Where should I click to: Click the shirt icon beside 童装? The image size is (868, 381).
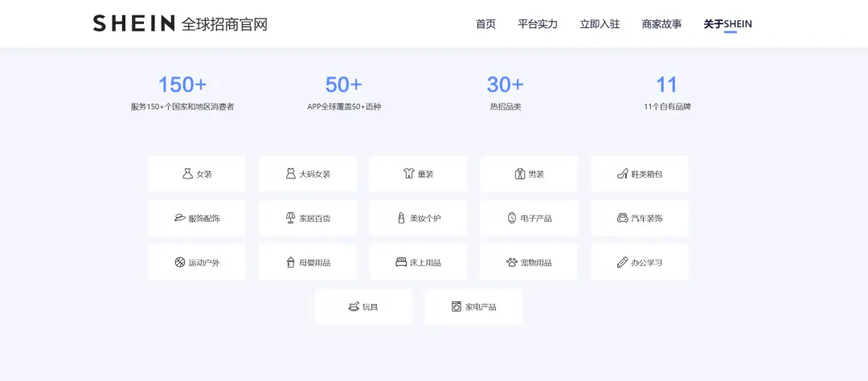(x=408, y=174)
